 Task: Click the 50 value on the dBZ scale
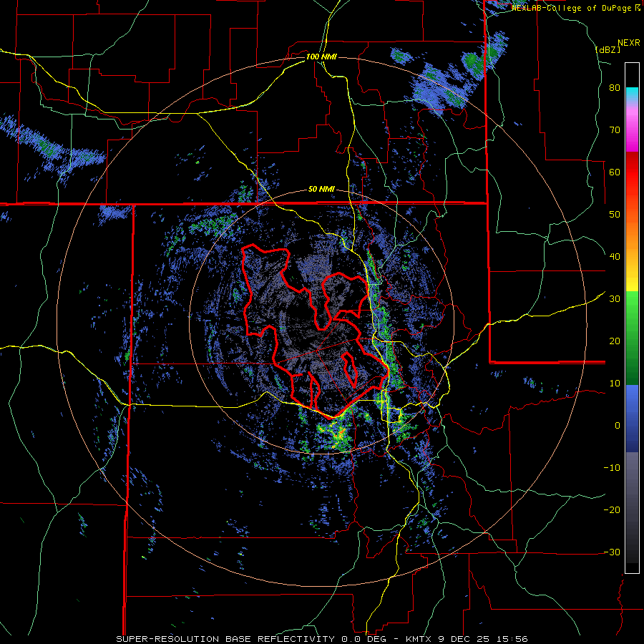coord(615,215)
